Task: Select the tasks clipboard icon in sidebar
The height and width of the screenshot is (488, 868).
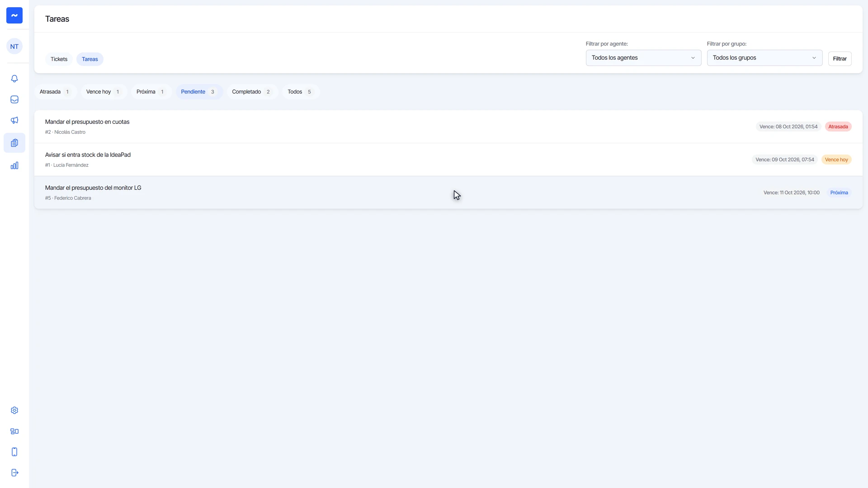Action: click(x=14, y=143)
